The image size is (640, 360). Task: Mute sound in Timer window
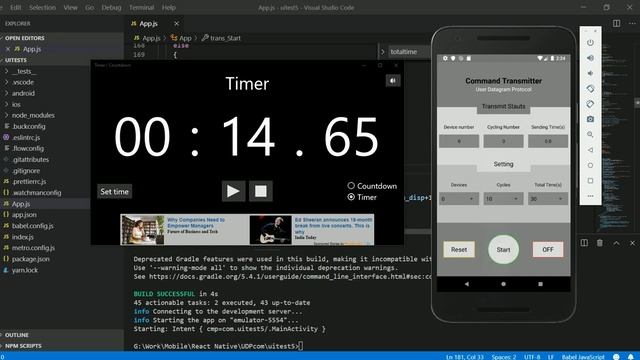tap(393, 81)
